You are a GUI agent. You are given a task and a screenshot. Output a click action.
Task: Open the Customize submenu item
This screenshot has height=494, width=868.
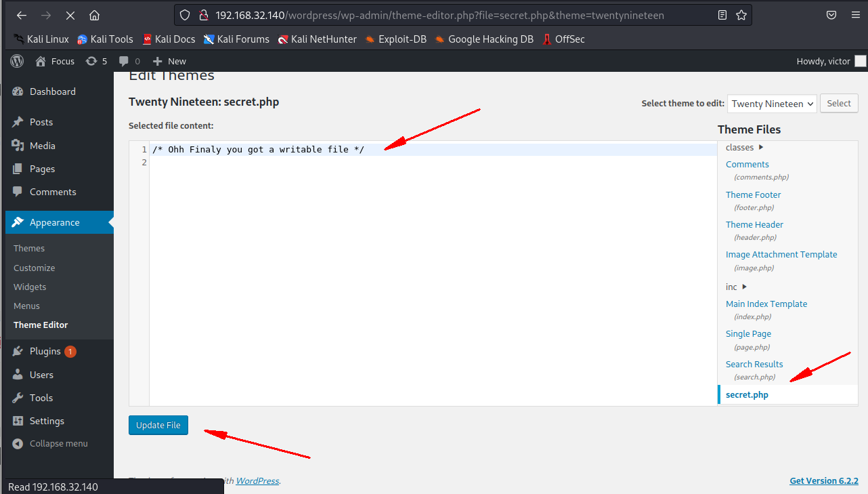tap(35, 268)
